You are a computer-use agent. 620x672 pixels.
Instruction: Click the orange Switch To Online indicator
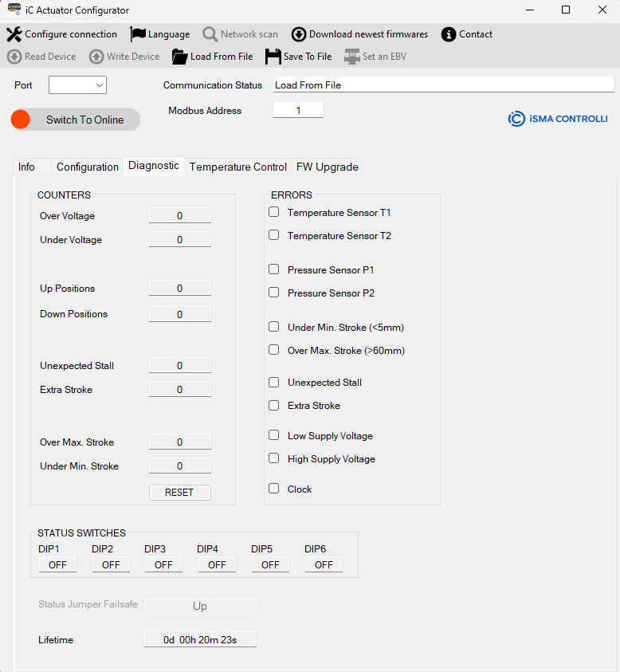20,119
